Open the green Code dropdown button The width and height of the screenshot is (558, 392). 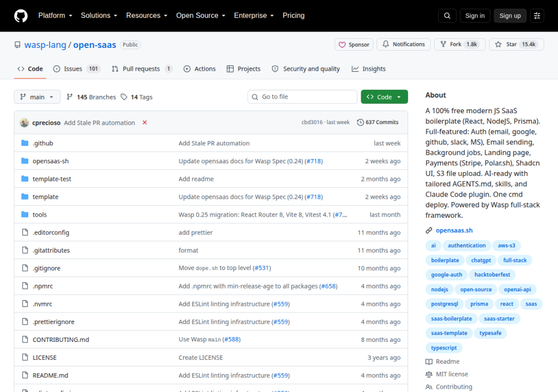click(x=384, y=97)
